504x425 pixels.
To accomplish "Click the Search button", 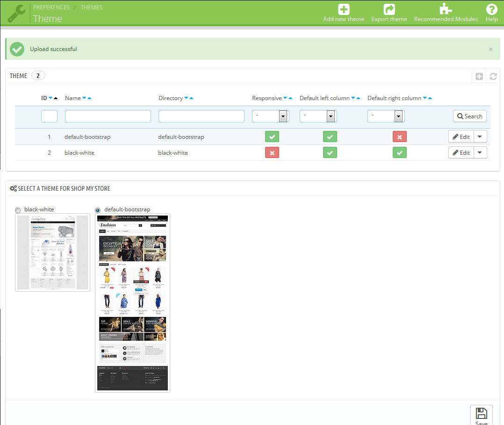I will tap(469, 116).
